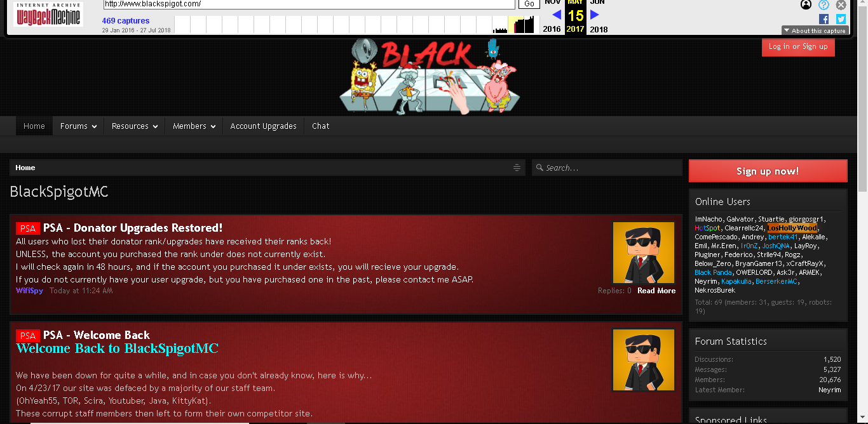The height and width of the screenshot is (424, 868).
Task: Click the Wayback Go button
Action: click(x=529, y=4)
